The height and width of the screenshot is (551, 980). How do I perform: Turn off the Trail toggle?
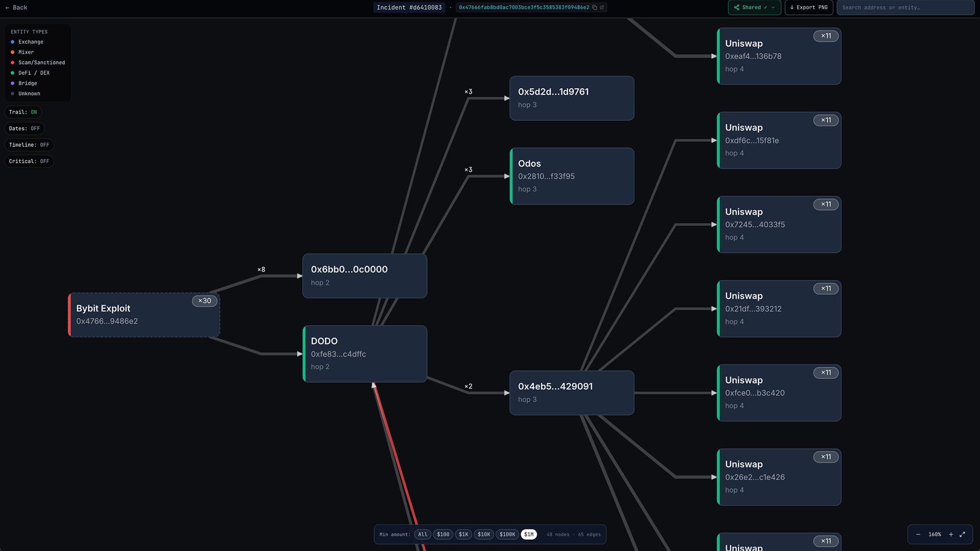(23, 112)
